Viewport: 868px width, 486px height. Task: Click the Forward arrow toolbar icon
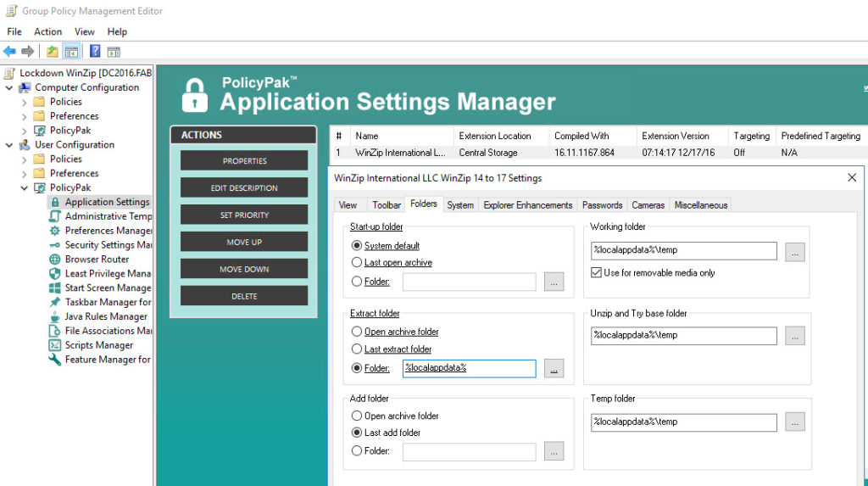click(x=28, y=52)
